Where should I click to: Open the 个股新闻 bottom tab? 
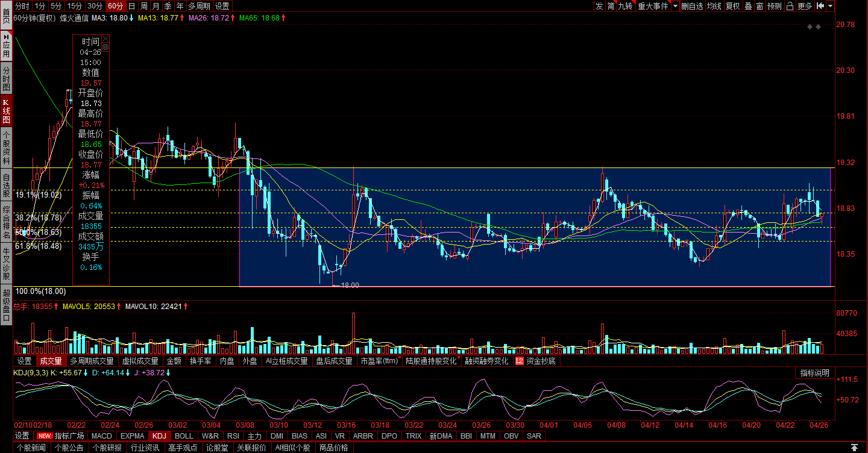(x=31, y=448)
